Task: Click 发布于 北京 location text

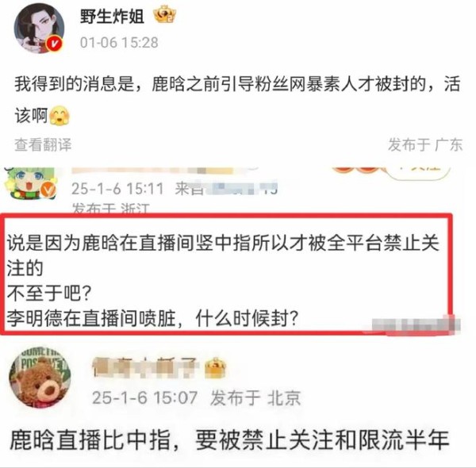Action: point(255,397)
